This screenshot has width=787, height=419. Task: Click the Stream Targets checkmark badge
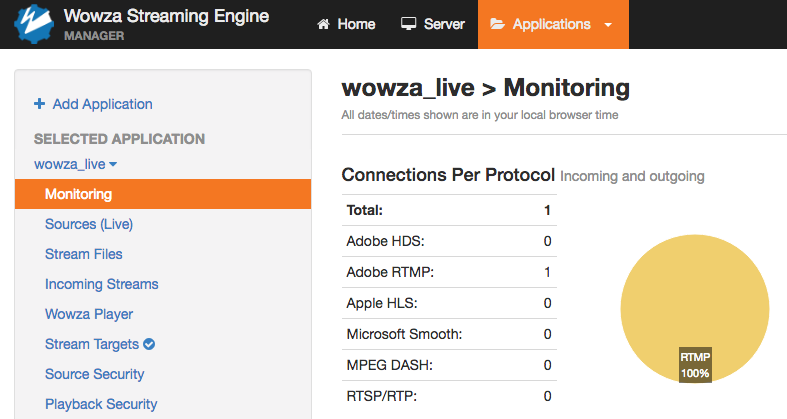point(149,344)
